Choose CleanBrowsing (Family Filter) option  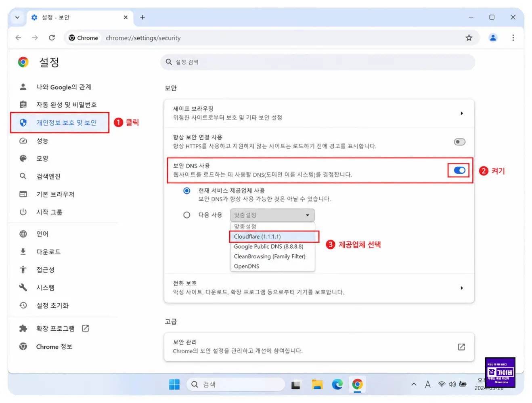[272, 256]
